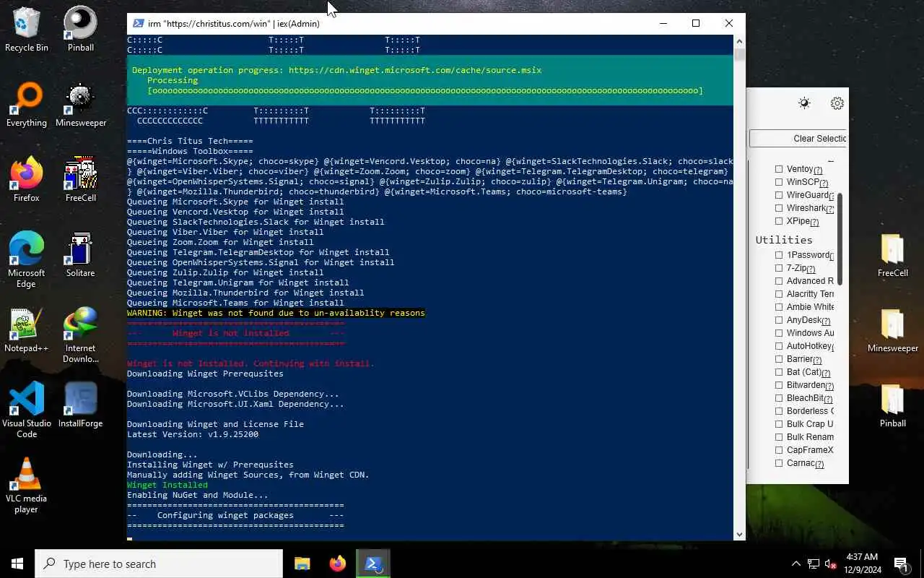Click the taskbar search box

coord(159,564)
